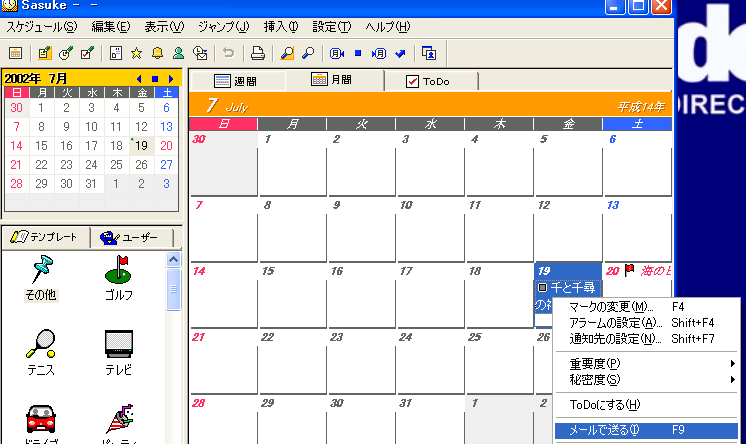Open the 設定(T) menu
The width and height of the screenshot is (746, 444).
coord(332,27)
